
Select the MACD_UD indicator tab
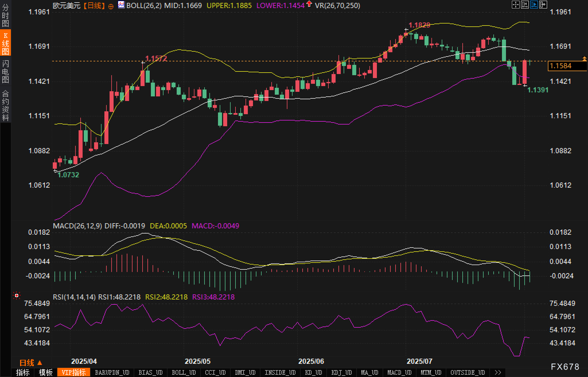point(399,372)
